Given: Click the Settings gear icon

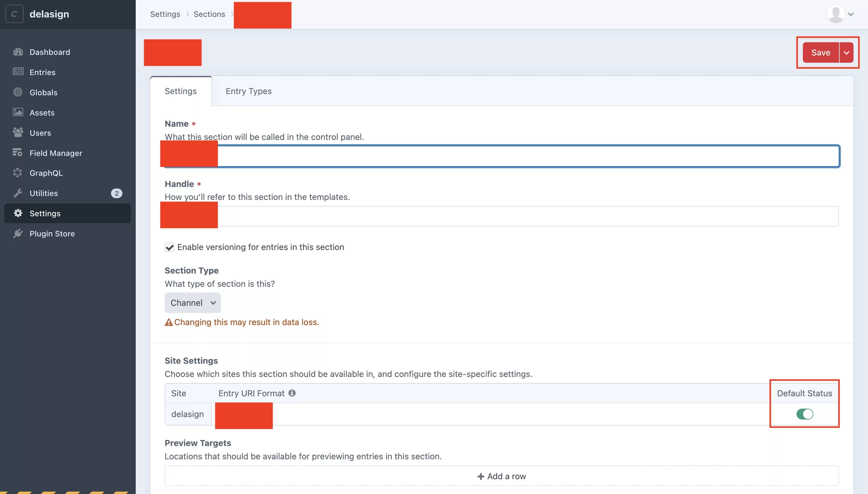Looking at the screenshot, I should (18, 213).
